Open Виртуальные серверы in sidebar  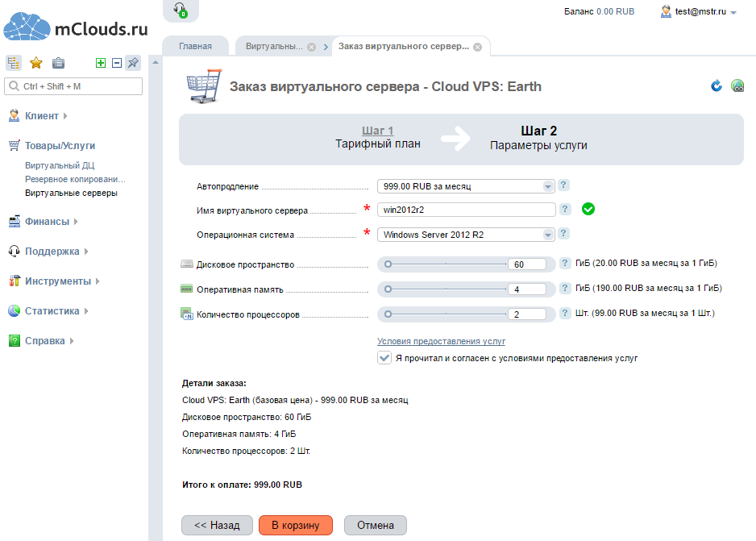tap(72, 193)
